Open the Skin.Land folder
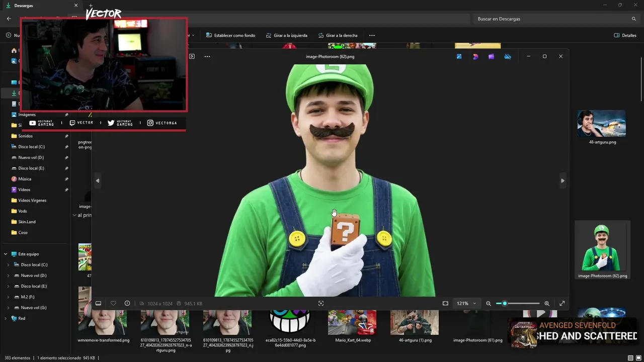644x362 pixels. (x=27, y=222)
